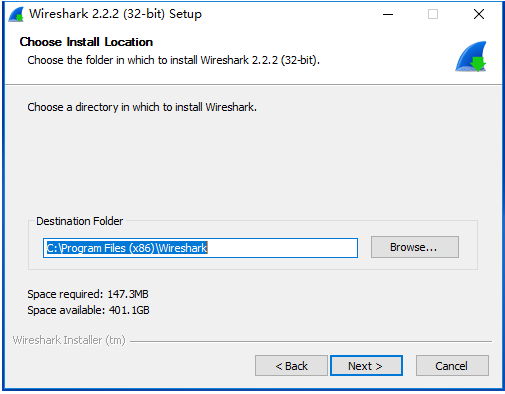Return to previous page with < Back
Viewport: 505px width, 394px height.
click(x=291, y=366)
